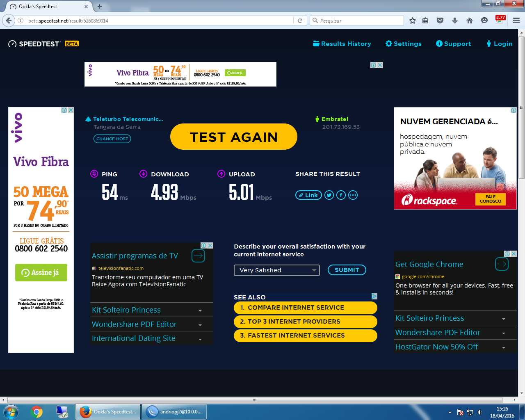Open the Firefox hamburger menu
525x420 pixels.
pyautogui.click(x=516, y=21)
